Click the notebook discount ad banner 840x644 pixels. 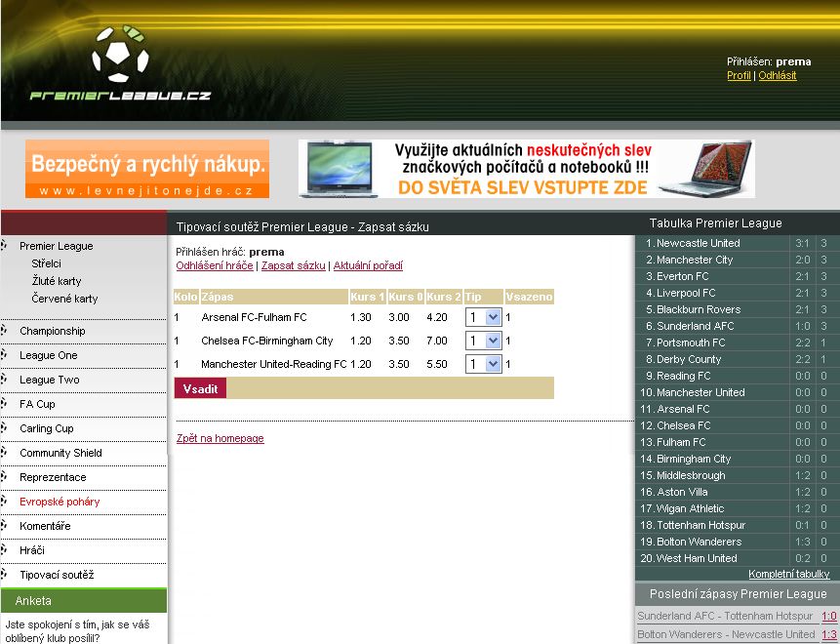[527, 169]
